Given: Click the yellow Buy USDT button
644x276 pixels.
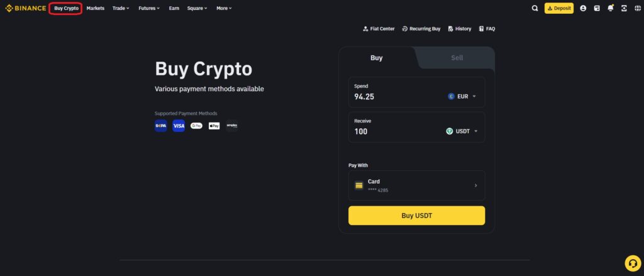Looking at the screenshot, I should (416, 216).
